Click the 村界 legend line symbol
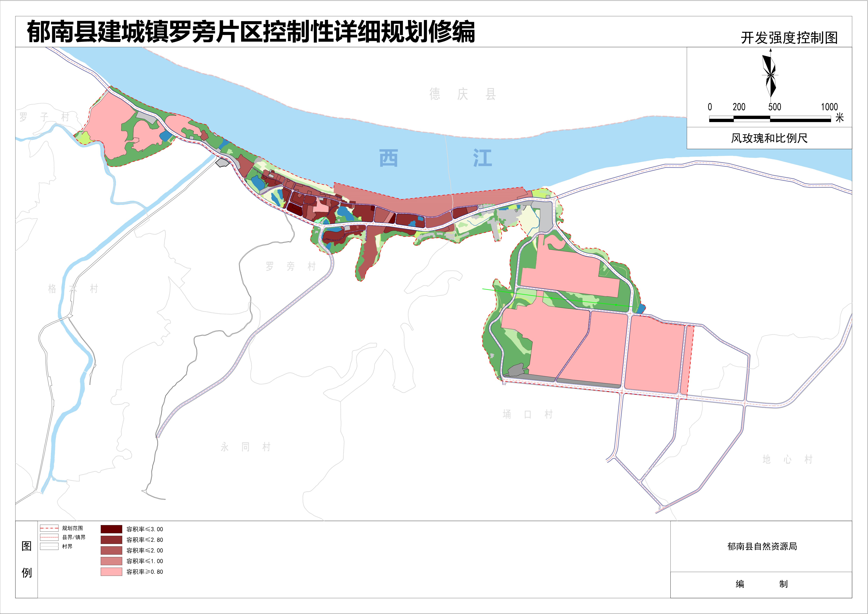Viewport: 868px width, 614px height. click(49, 546)
